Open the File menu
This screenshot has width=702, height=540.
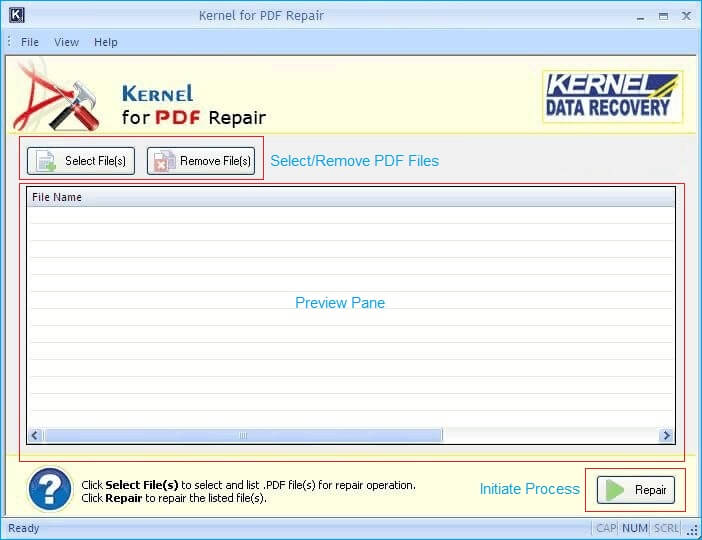30,42
